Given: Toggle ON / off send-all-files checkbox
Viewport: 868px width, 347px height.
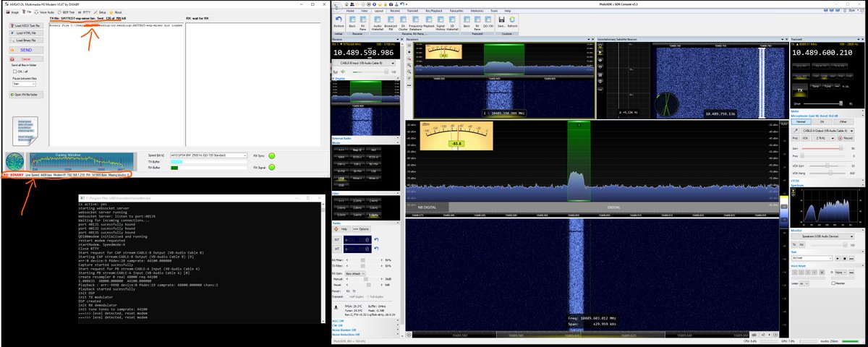Looking at the screenshot, I should (x=14, y=72).
